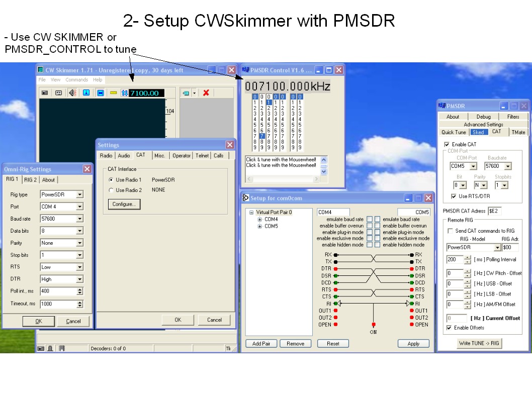Click the horizontal scrollbar in PMSDR Control hint box

coord(283,179)
